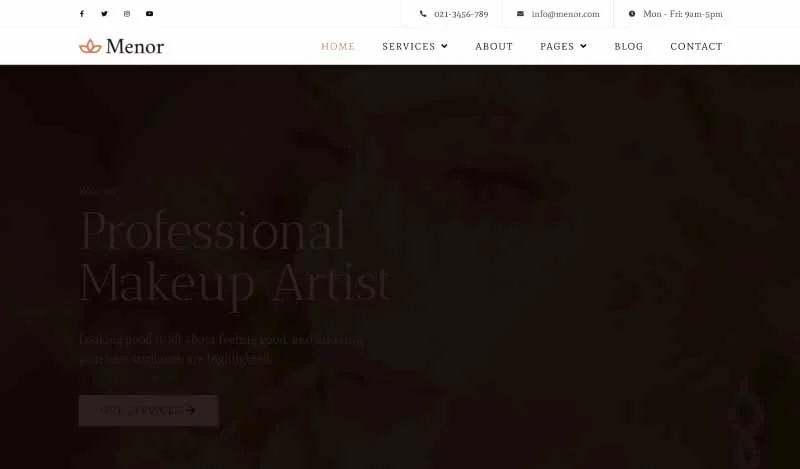Expand the Services dropdown chevron
Viewport: 800px width, 469px height.
pyautogui.click(x=444, y=46)
